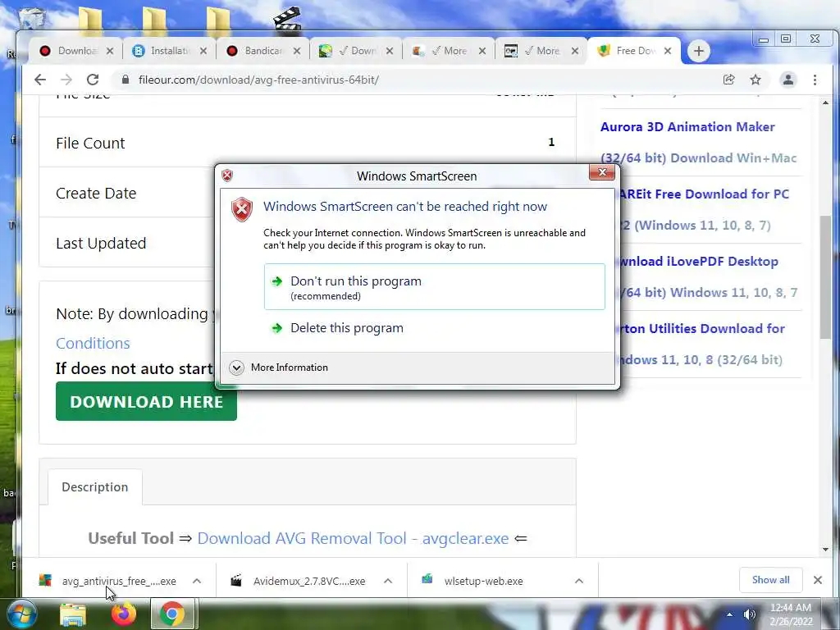The height and width of the screenshot is (630, 840).
Task: Click the volume speaker tray icon
Action: [x=750, y=614]
